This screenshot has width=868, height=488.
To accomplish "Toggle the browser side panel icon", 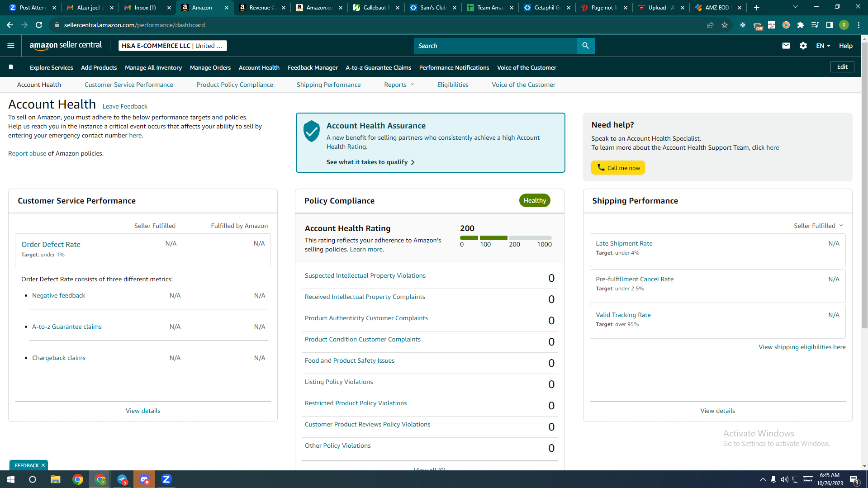I will [x=830, y=25].
